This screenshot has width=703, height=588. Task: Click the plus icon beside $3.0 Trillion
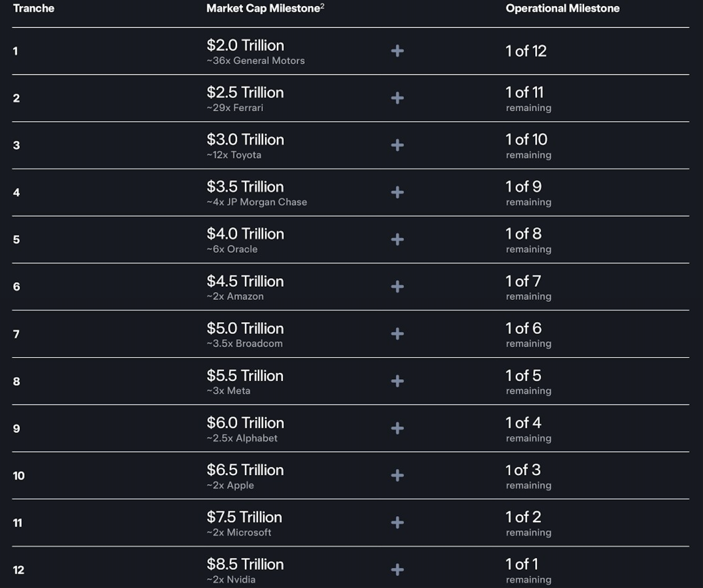(397, 145)
